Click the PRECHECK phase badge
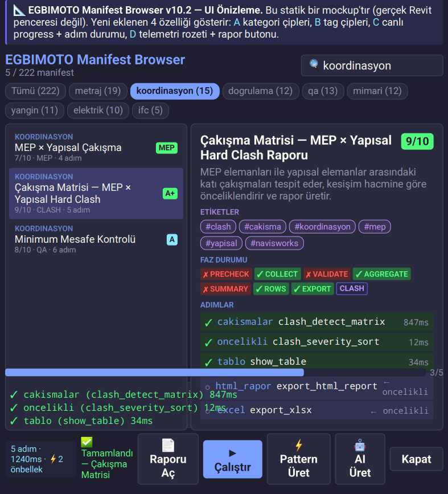Screen dimensions: 448x494 coord(227,274)
